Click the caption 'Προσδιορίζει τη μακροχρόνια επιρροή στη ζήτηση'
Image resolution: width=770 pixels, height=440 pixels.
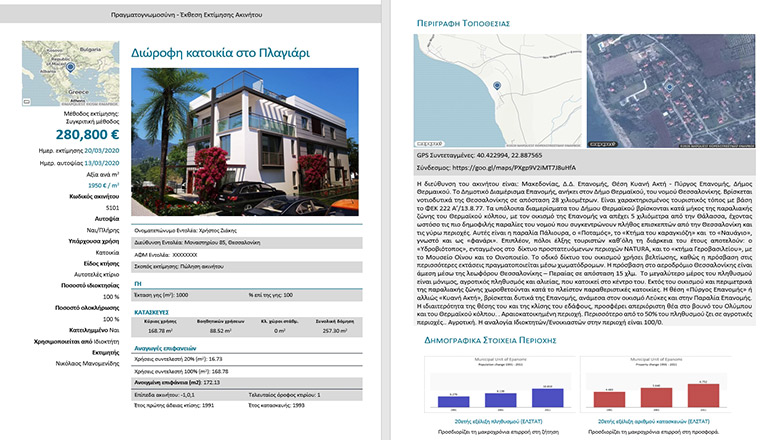click(x=498, y=432)
